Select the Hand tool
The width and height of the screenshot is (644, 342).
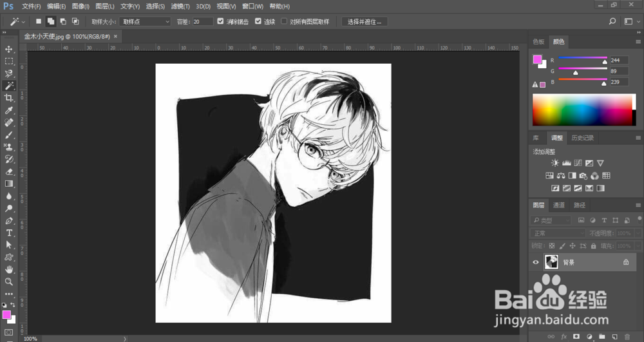click(x=8, y=269)
